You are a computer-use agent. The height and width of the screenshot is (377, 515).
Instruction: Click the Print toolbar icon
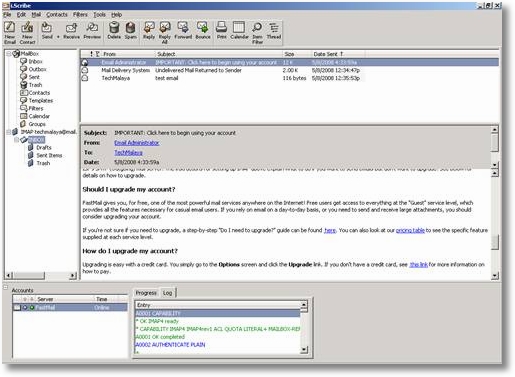point(221,31)
